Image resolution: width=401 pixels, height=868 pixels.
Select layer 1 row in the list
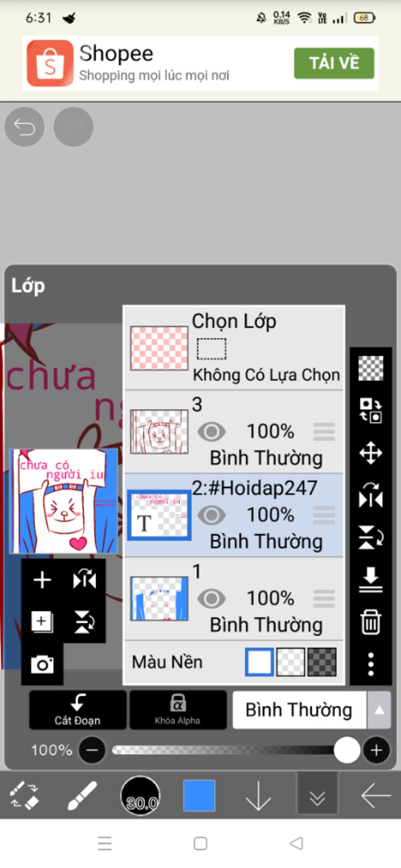point(234,599)
